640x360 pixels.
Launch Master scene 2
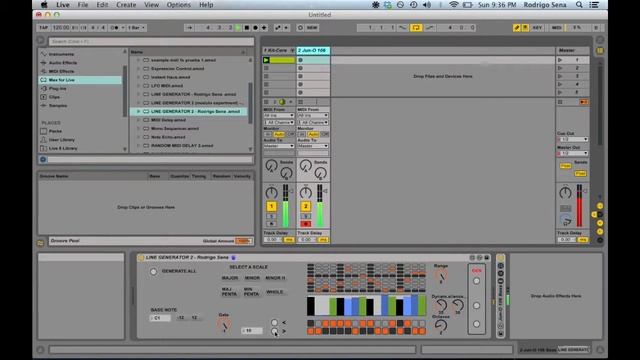[560, 68]
